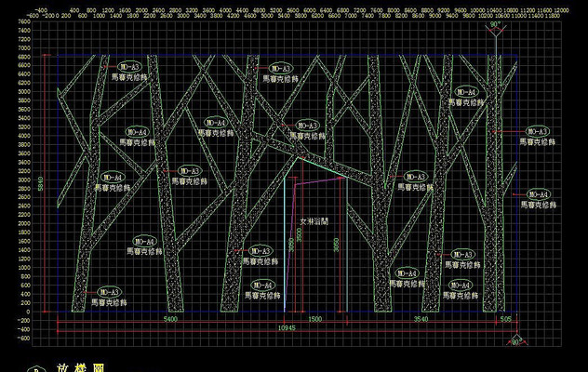This screenshot has width=588, height=372.
Task: Click 7600 on the vertical ruler
Action: [24, 21]
